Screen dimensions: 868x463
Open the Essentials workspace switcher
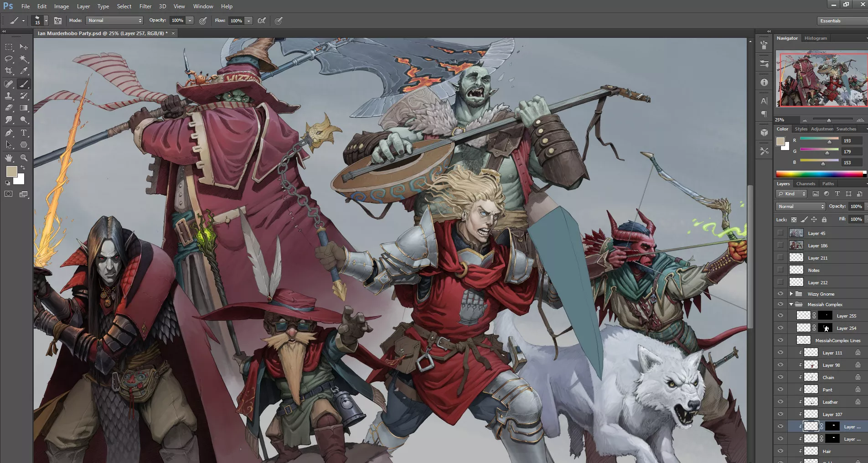point(841,21)
